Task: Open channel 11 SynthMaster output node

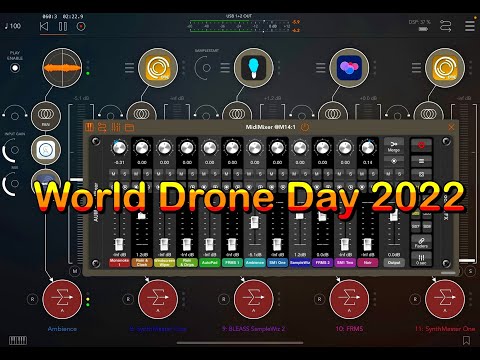Action: [x=445, y=299]
